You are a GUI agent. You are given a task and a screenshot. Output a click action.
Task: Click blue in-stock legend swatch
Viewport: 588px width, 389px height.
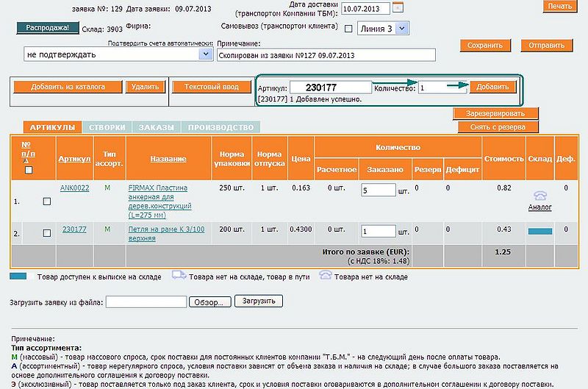[19, 276]
